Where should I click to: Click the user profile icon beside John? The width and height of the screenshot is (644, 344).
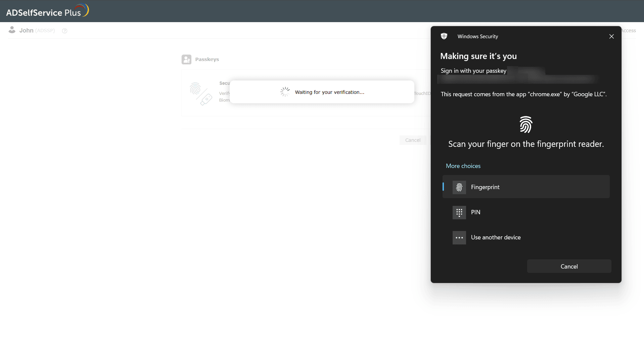point(12,30)
